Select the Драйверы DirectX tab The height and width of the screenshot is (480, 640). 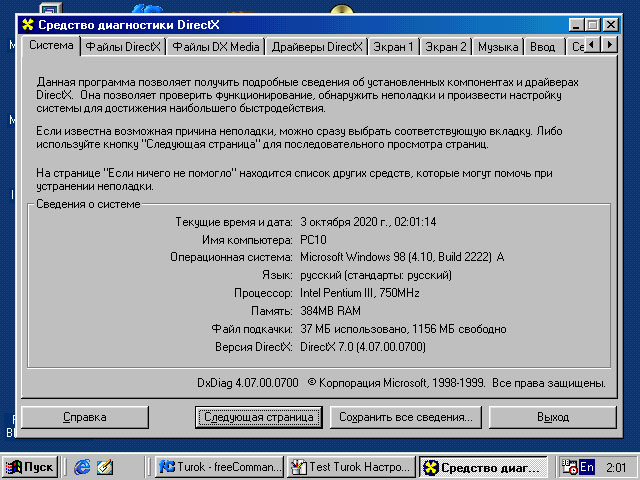317,47
